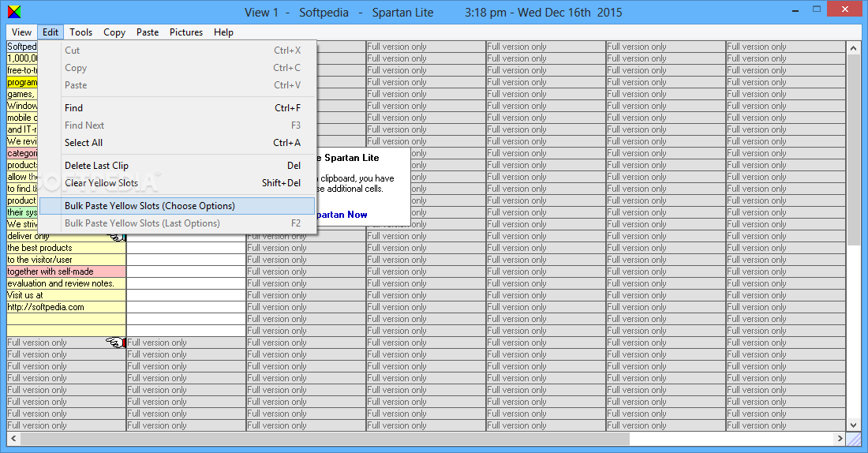Viewport: 868px width, 453px height.
Task: Open the Tools menu
Action: (x=80, y=32)
